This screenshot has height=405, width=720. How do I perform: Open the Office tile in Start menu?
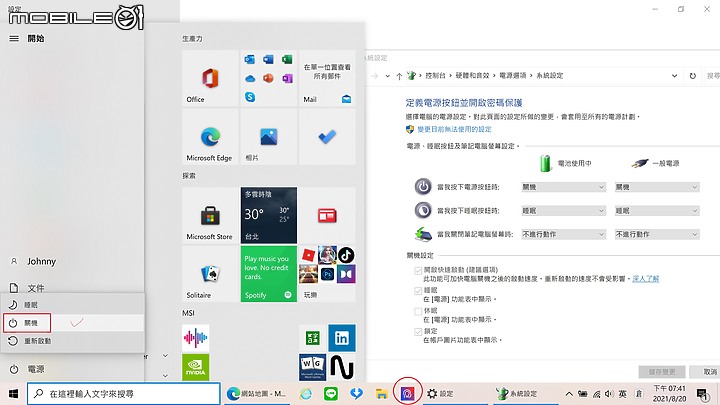coord(210,78)
